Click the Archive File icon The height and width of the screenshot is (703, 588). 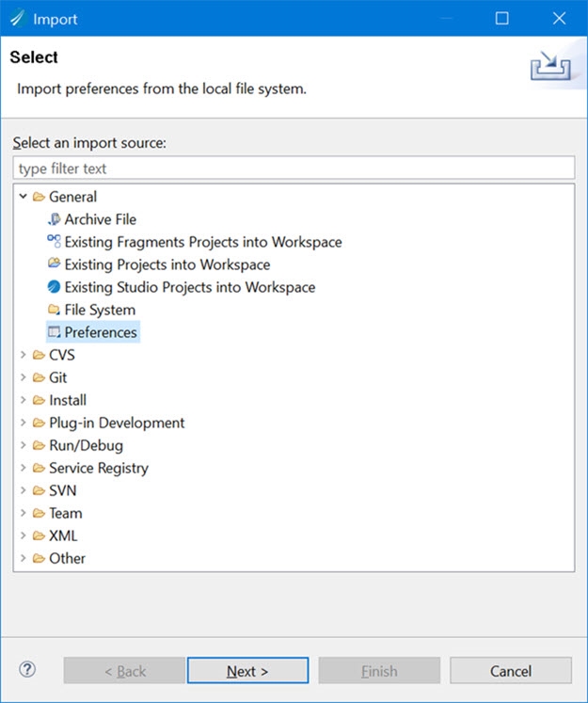pos(54,219)
